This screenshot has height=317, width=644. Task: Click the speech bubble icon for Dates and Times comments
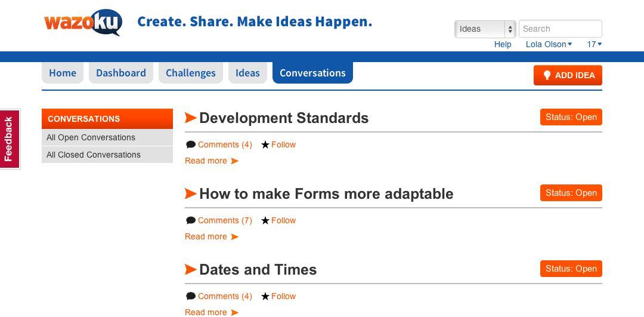point(191,296)
